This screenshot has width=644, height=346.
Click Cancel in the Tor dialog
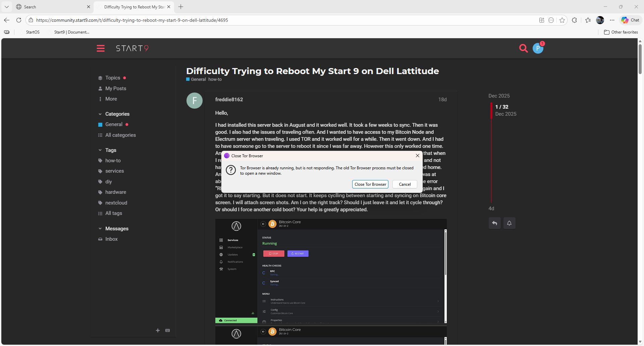coord(405,184)
